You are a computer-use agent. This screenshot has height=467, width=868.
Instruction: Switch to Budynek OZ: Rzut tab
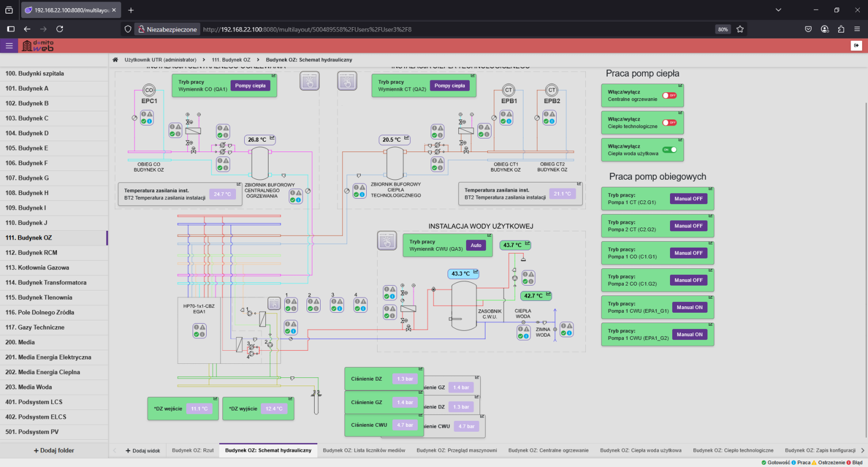(193, 450)
